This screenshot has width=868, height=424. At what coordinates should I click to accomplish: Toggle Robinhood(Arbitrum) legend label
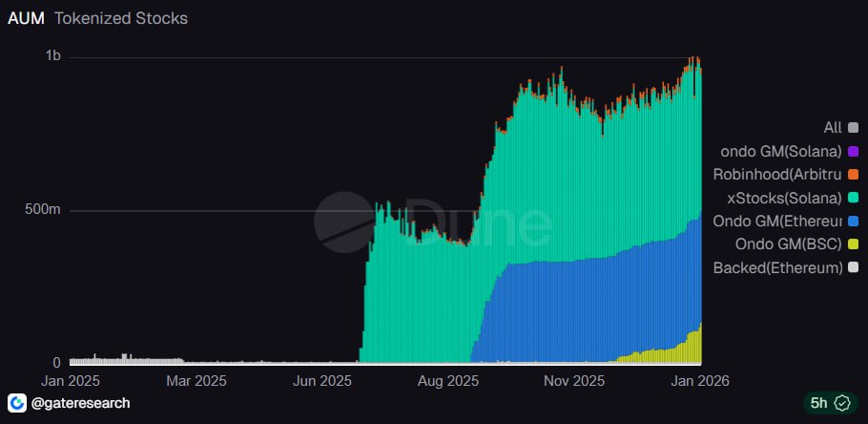point(777,175)
